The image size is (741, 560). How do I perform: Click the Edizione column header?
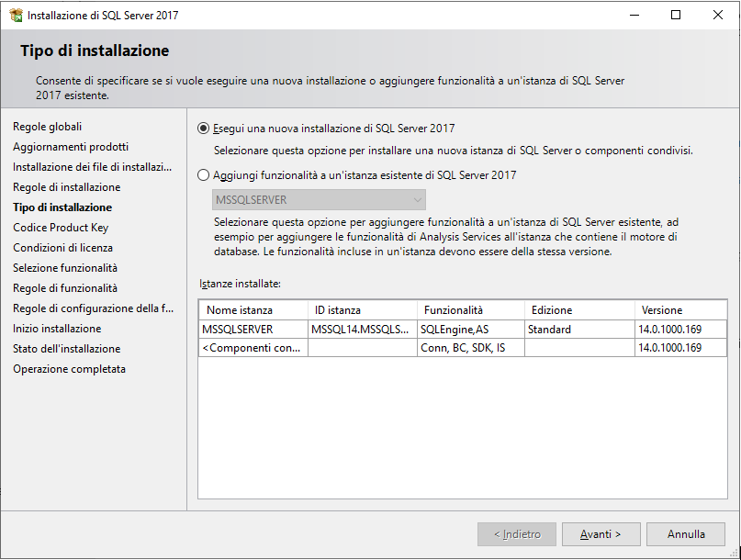click(x=579, y=310)
